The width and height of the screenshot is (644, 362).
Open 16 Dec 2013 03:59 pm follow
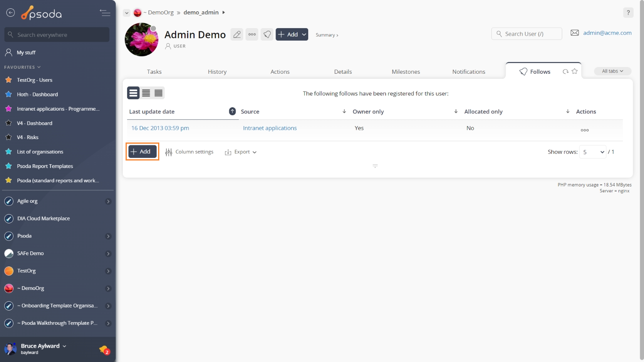pos(160,128)
